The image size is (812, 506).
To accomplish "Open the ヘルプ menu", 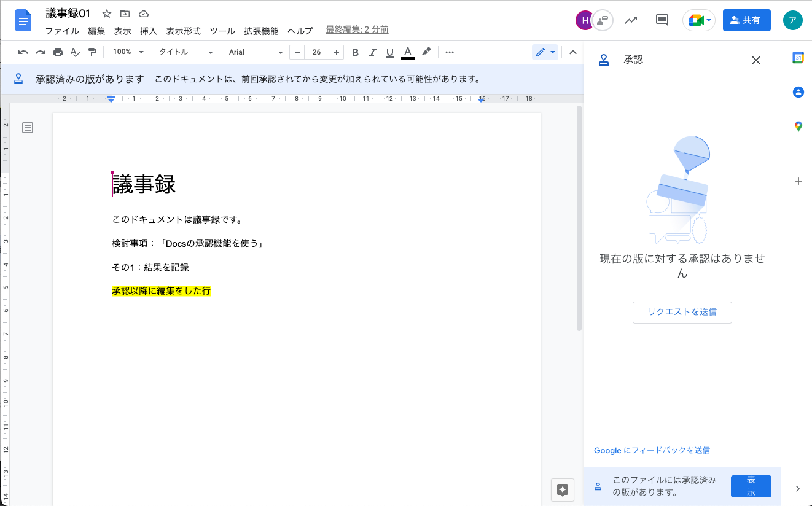I will 300,31.
